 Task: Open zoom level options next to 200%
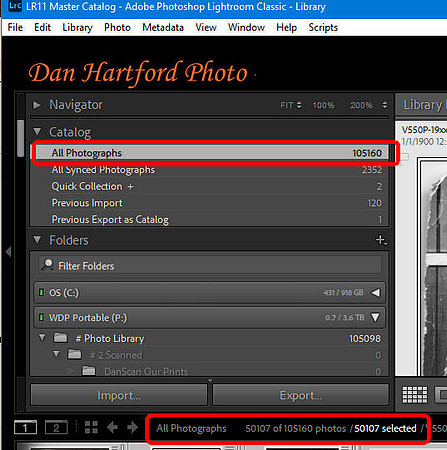click(x=385, y=105)
